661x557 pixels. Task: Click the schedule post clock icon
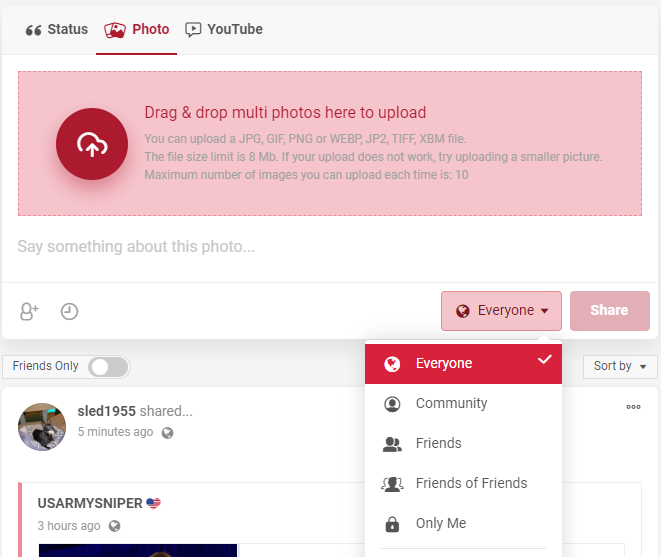coord(69,312)
